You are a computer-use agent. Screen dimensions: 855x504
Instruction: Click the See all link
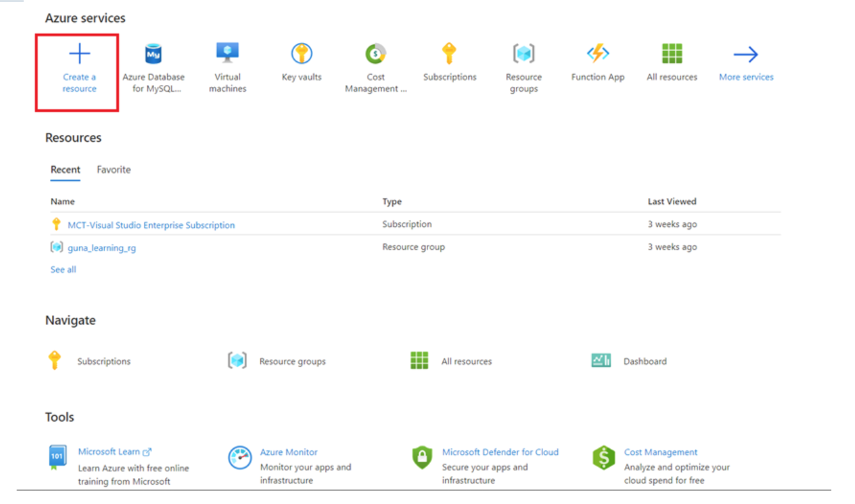(x=63, y=270)
